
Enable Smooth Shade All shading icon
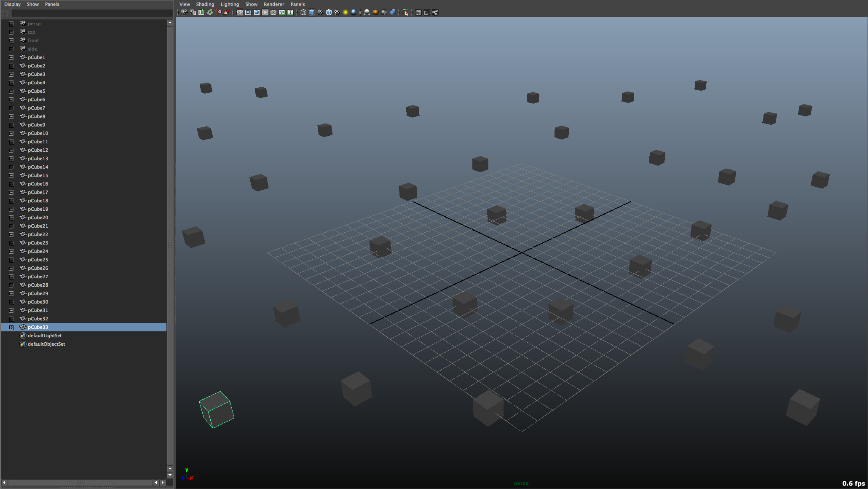click(x=312, y=12)
